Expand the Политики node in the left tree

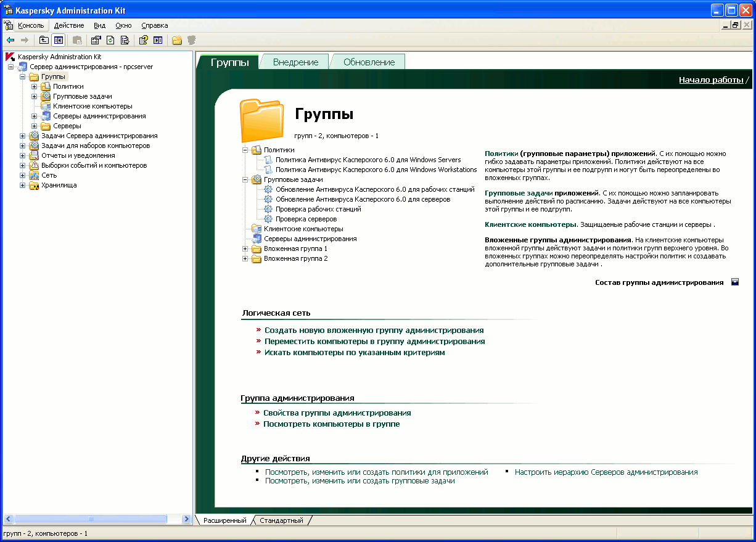35,86
